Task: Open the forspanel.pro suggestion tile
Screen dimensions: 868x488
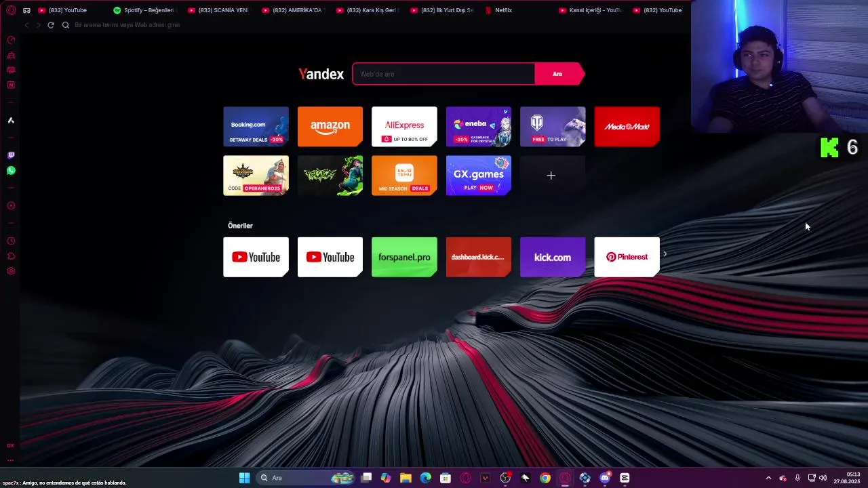Action: [404, 257]
